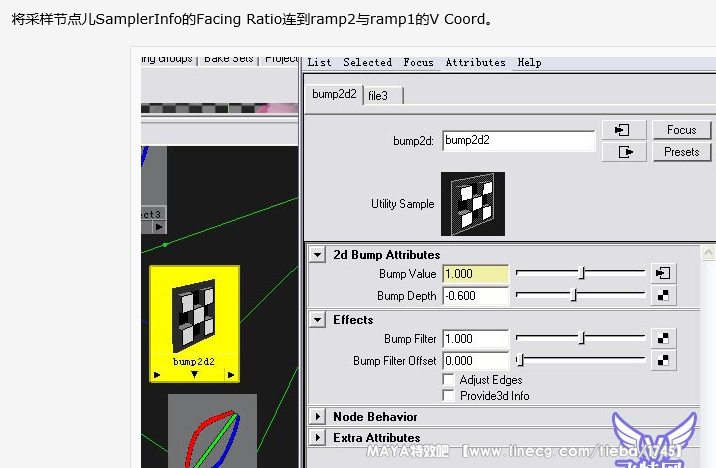This screenshot has height=468, width=716.
Task: Expand the Node Behavior section
Action: pyautogui.click(x=317, y=416)
